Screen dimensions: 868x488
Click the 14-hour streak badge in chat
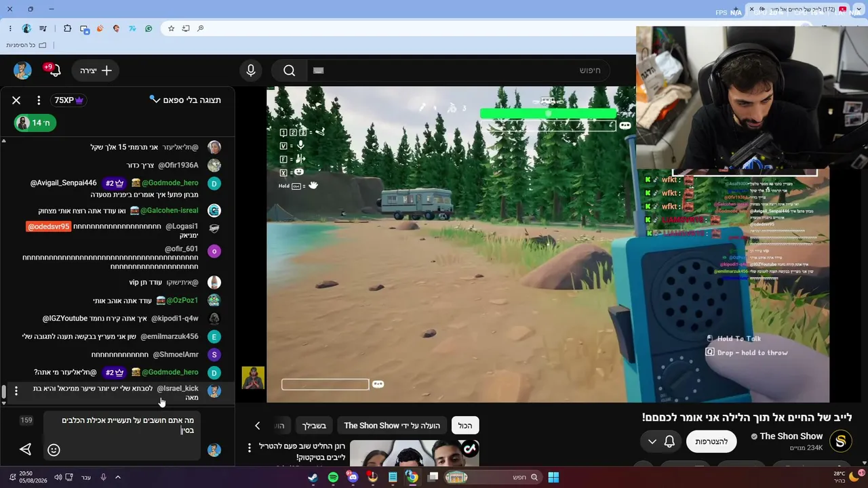click(35, 123)
